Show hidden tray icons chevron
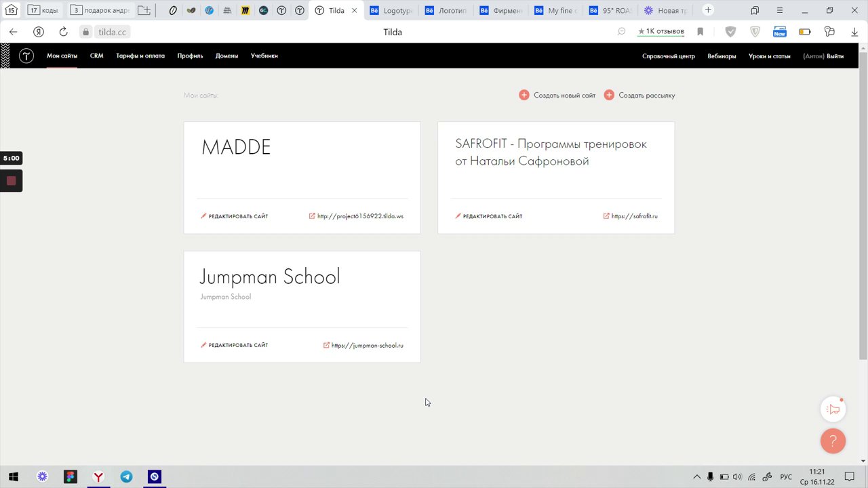868x488 pixels. (696, 476)
